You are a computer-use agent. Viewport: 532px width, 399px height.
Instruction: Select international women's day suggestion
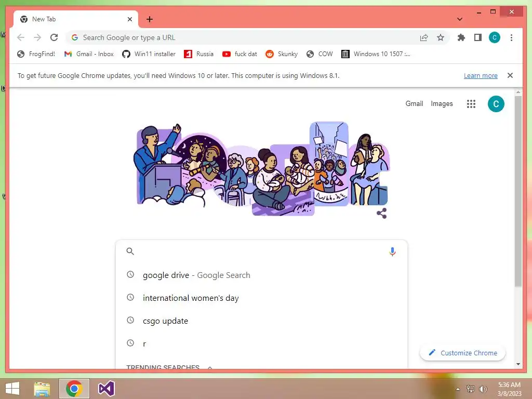pos(261,298)
